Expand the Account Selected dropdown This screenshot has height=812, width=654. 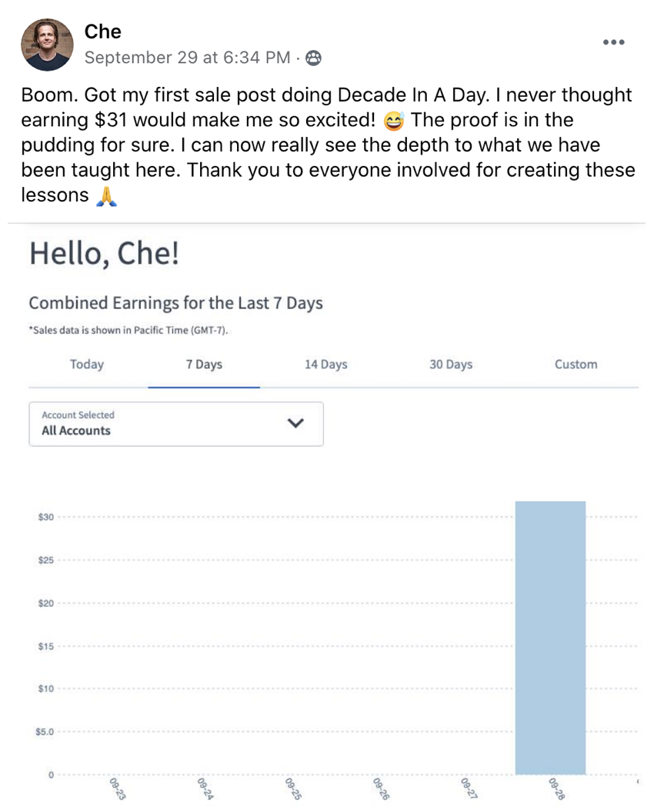click(176, 424)
